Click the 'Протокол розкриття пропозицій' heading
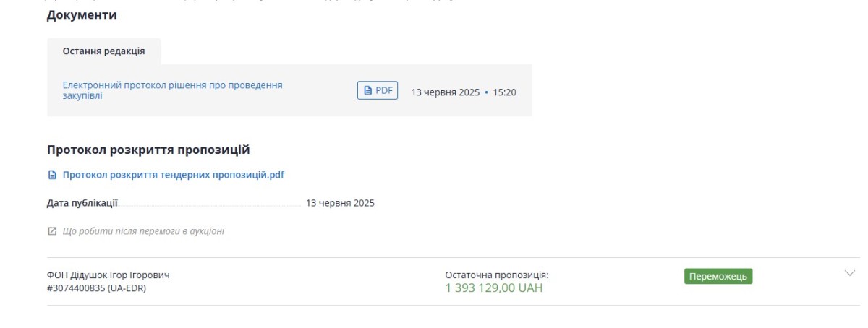This screenshot has height=328, width=868. pos(148,150)
